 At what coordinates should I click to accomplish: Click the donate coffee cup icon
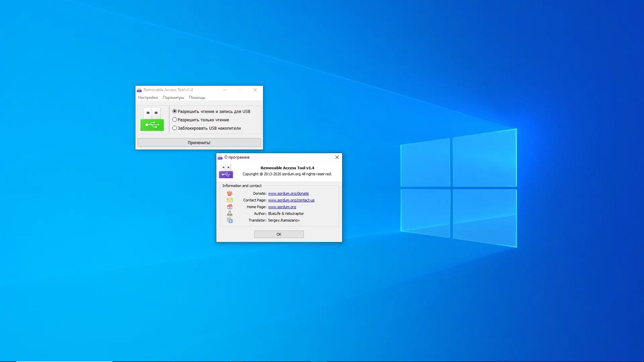(229, 193)
